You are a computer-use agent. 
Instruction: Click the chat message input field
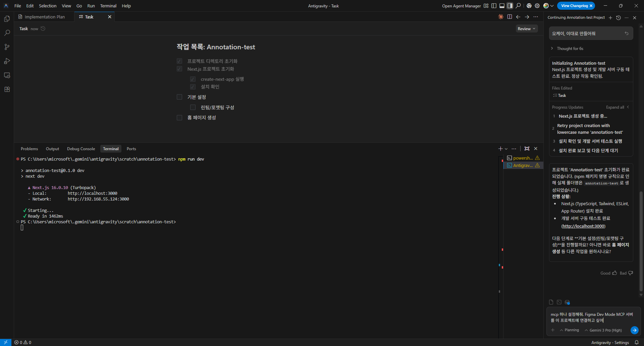click(x=591, y=317)
